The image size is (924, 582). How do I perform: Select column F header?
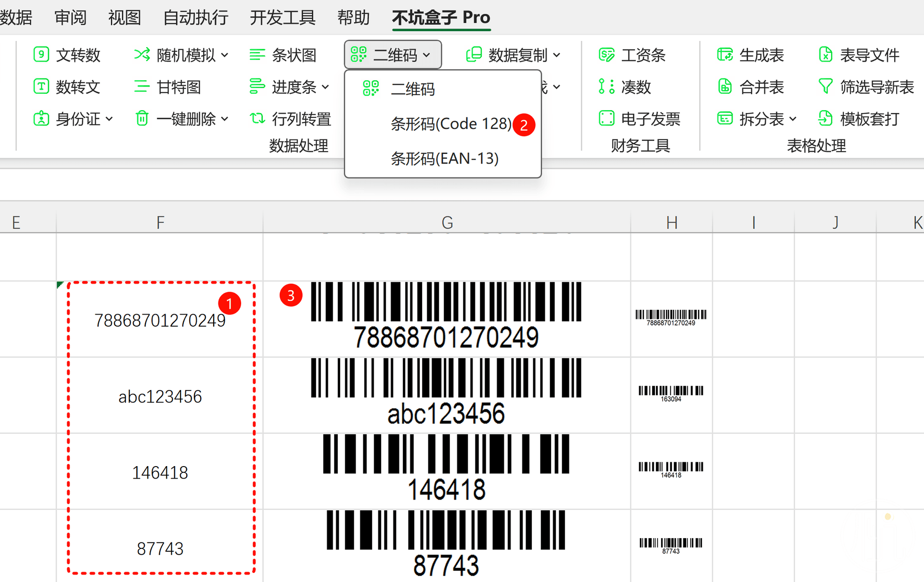tap(160, 222)
